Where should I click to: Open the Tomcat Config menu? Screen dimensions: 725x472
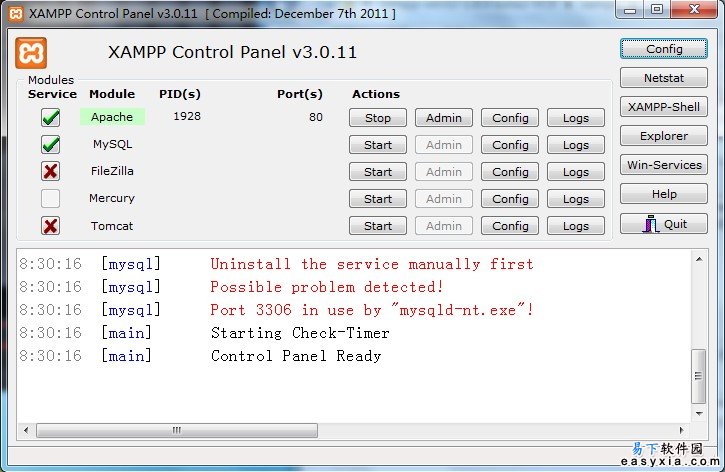(x=510, y=226)
